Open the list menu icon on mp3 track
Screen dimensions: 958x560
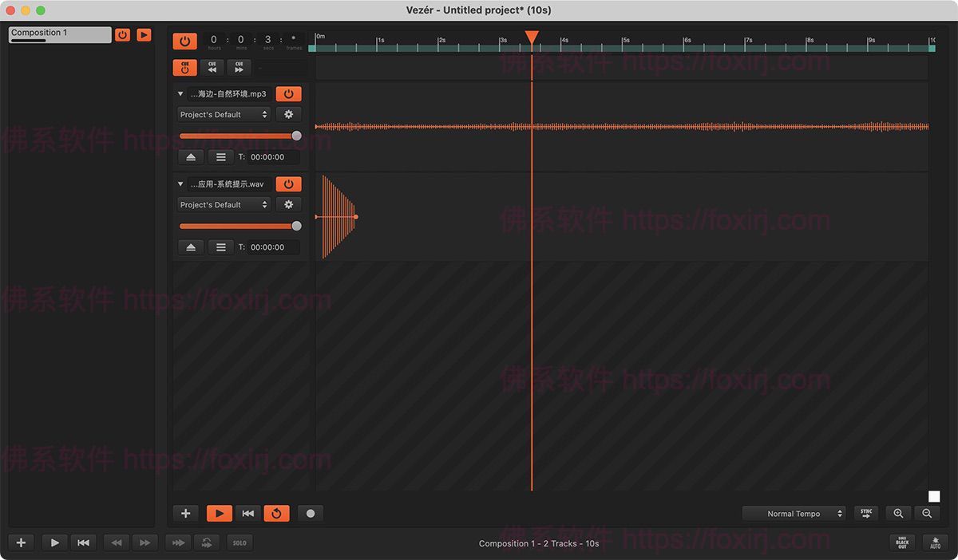pos(220,157)
